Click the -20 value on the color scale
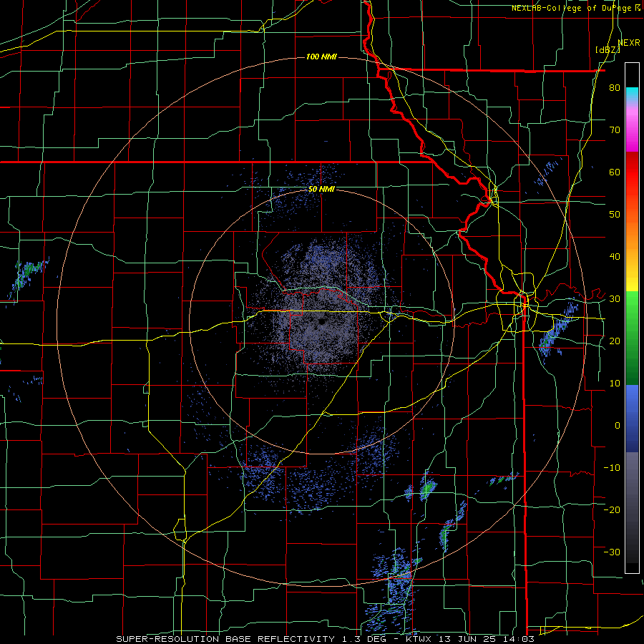Viewport: 644px width, 644px height. pyautogui.click(x=612, y=509)
